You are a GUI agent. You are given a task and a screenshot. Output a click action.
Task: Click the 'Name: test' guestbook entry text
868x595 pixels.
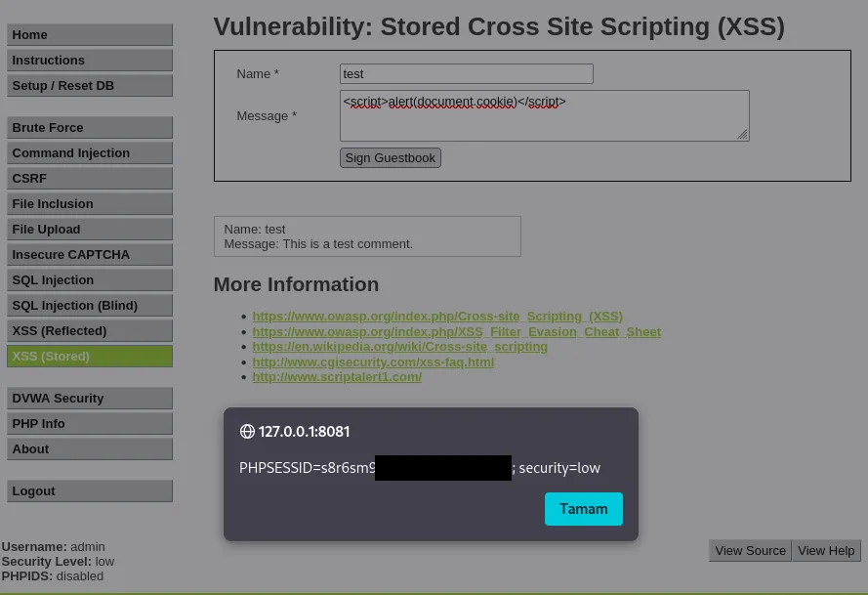(255, 230)
